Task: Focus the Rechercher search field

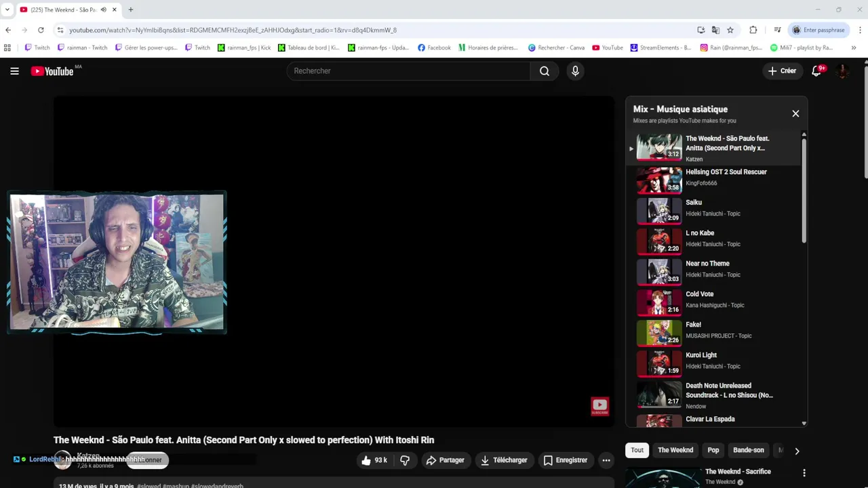Action: 409,71
